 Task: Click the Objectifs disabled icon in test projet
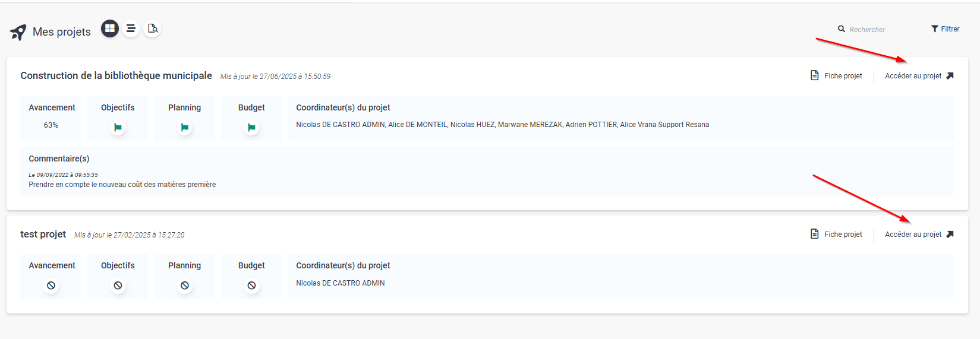[x=118, y=286]
